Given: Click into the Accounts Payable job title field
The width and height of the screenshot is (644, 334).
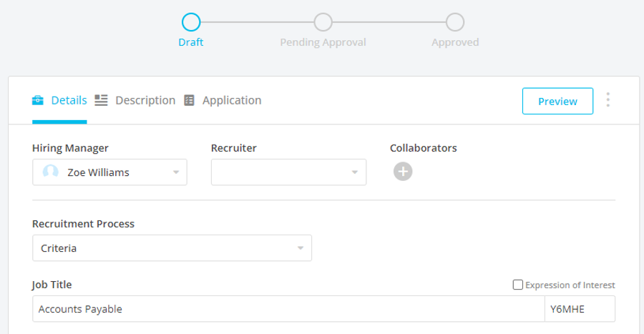Looking at the screenshot, I should point(288,309).
